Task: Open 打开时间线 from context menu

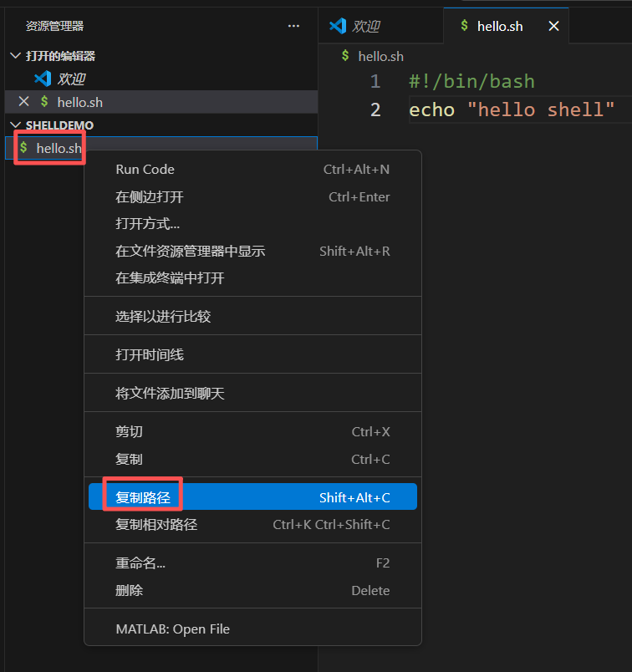Action: pyautogui.click(x=253, y=355)
